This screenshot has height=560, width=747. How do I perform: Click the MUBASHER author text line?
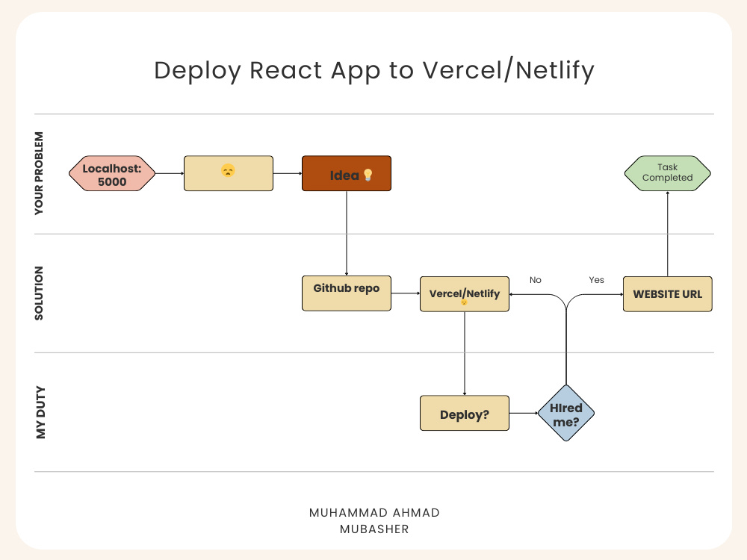(x=374, y=529)
